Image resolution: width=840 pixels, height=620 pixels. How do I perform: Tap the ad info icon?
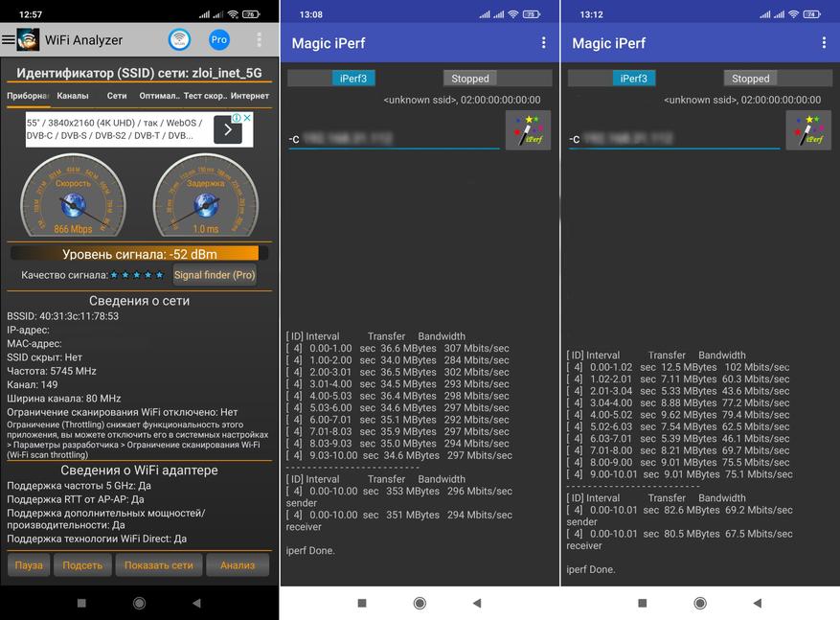(x=237, y=117)
